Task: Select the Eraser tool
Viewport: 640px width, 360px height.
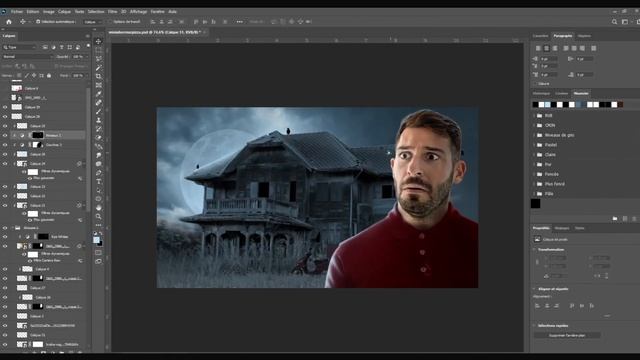Action: pyautogui.click(x=98, y=138)
